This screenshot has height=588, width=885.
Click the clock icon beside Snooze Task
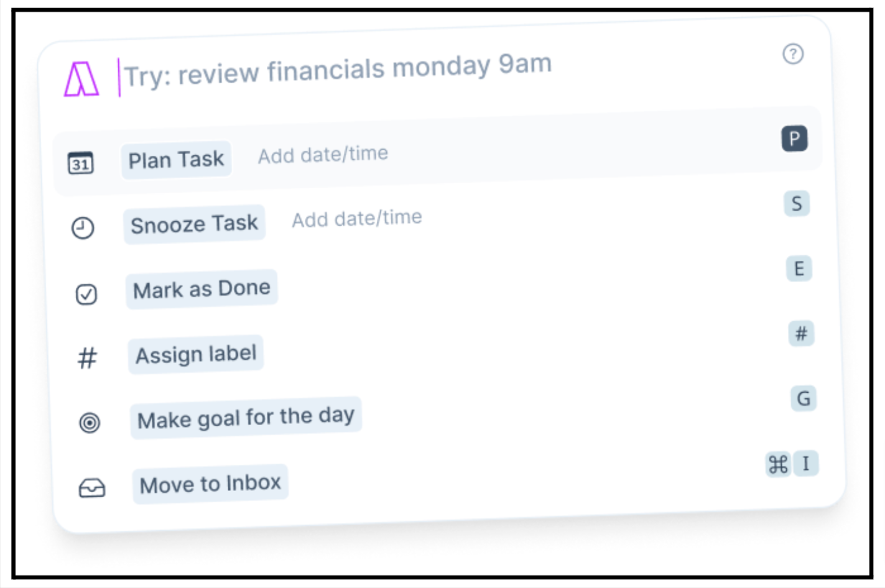coord(83,228)
